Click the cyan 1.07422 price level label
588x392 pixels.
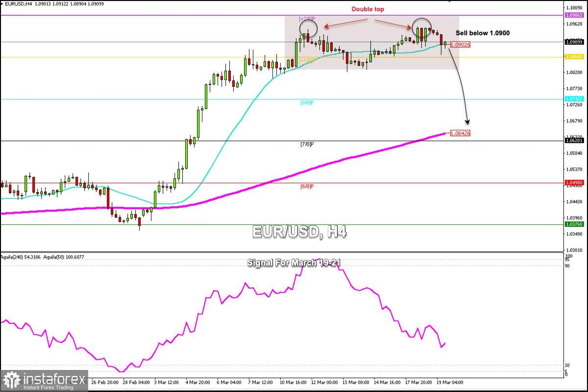tap(573, 99)
